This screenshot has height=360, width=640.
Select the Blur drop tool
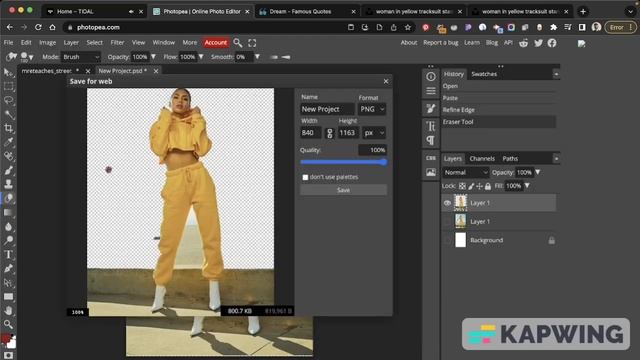pos(8,227)
